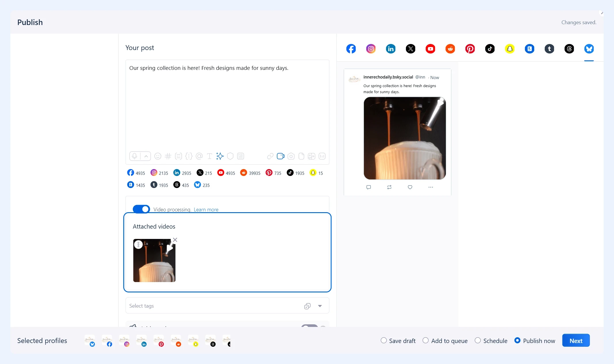Click the repost icon in preview

[x=389, y=187]
